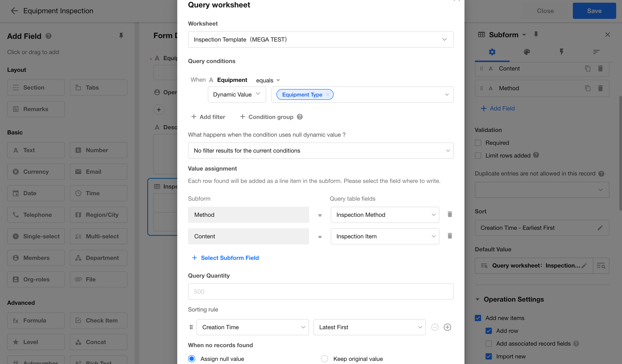Copy the Method subform field
The height and width of the screenshot is (364, 622).
(x=588, y=88)
